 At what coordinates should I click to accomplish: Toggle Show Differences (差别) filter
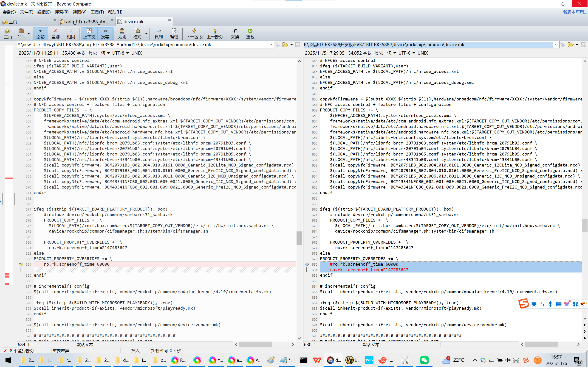point(55,33)
